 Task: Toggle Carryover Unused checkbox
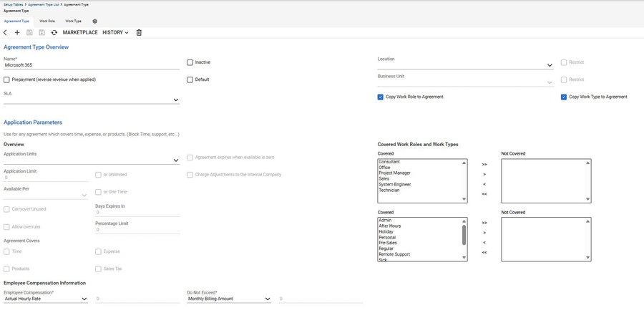coord(6,209)
